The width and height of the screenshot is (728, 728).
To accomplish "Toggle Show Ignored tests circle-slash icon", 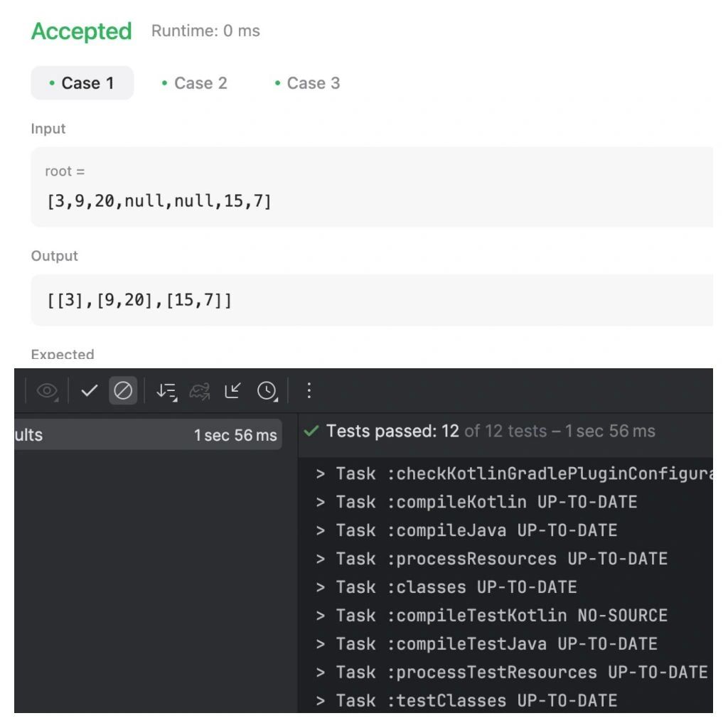I will pos(123,390).
